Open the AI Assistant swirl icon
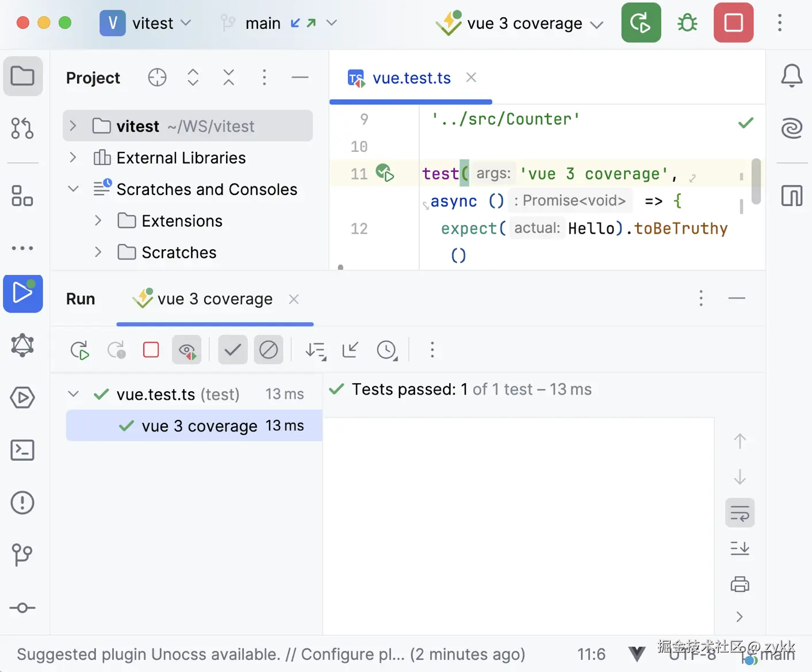This screenshot has width=812, height=672. click(x=791, y=128)
